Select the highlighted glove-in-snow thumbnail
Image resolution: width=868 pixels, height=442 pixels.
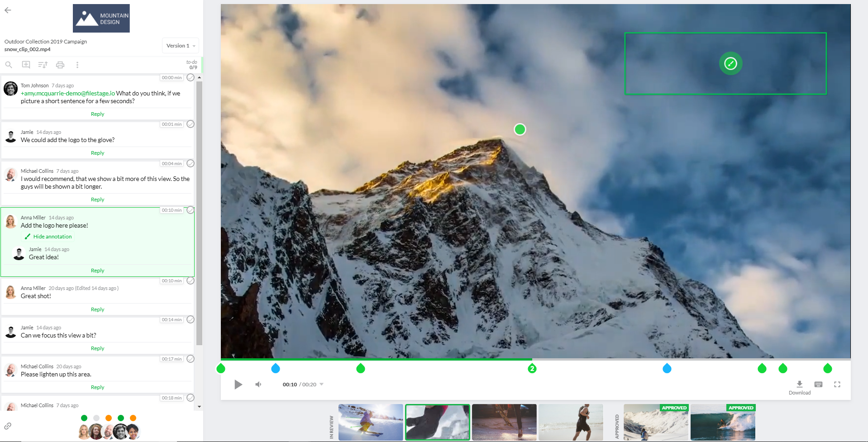pyautogui.click(x=438, y=423)
